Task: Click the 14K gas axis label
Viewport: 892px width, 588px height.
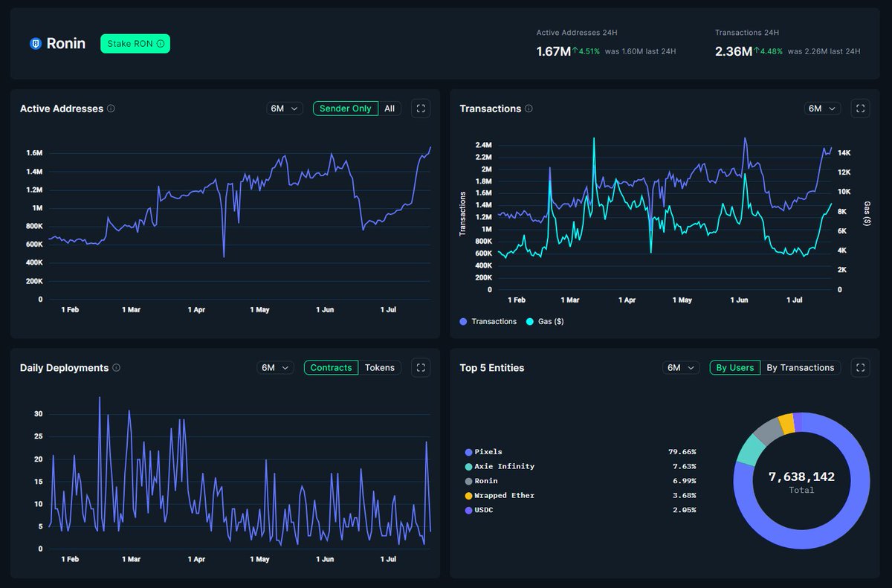Action: tap(844, 153)
